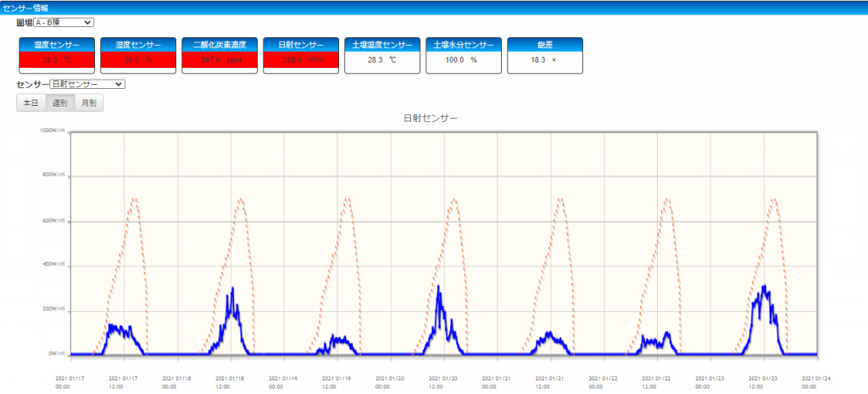The image size is (868, 394).
Task: Click the orange dotted curve peak on 01/17
Action: point(133,200)
